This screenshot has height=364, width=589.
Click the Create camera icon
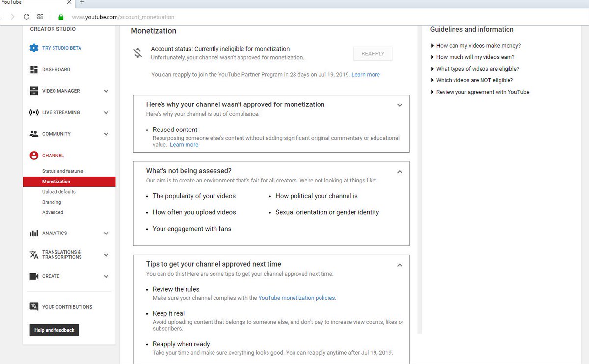pyautogui.click(x=34, y=276)
